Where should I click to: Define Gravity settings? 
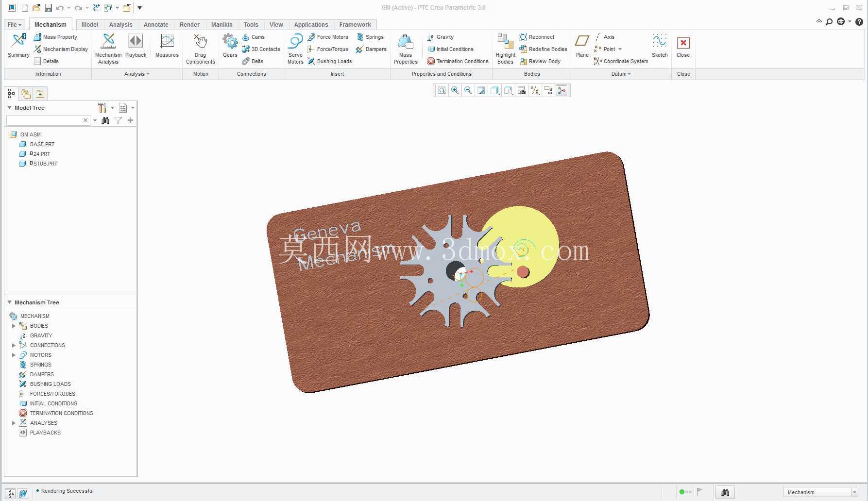click(441, 37)
